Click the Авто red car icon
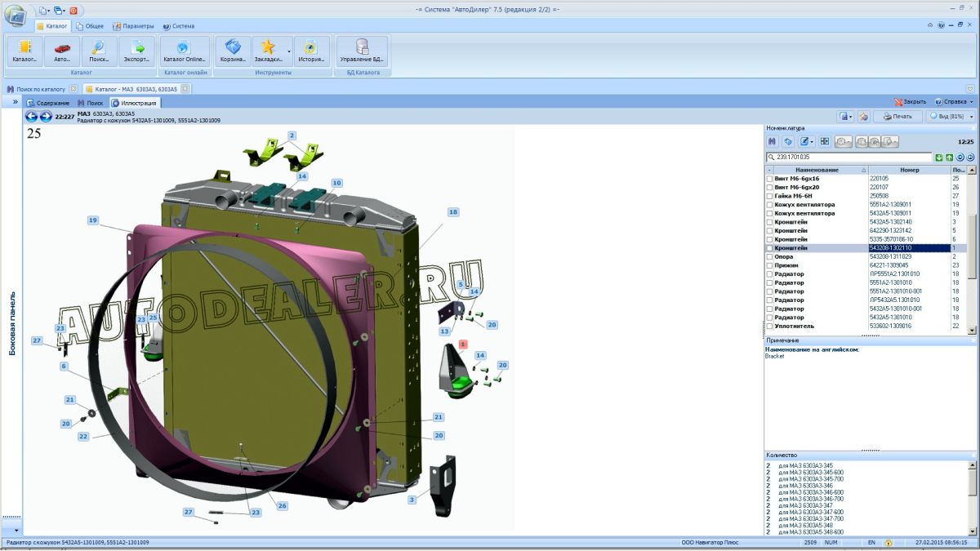Viewport: 980px width, 551px height. tap(62, 51)
